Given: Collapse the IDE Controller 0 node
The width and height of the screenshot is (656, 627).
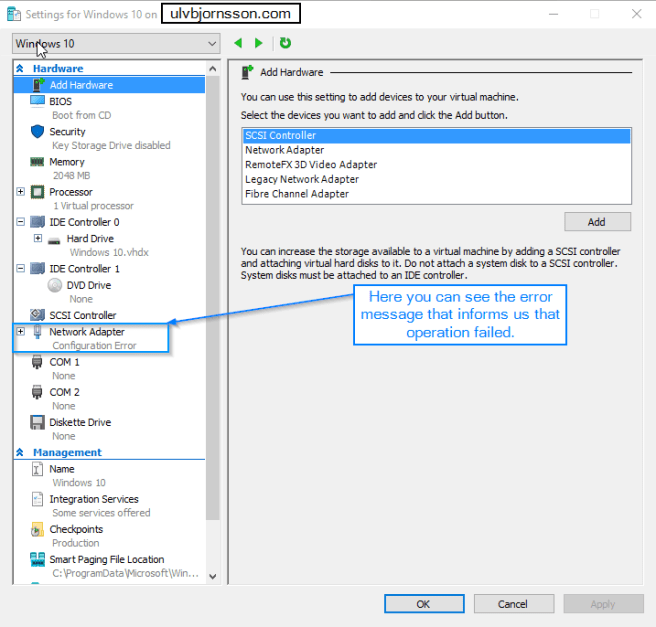Looking at the screenshot, I should pos(20,222).
